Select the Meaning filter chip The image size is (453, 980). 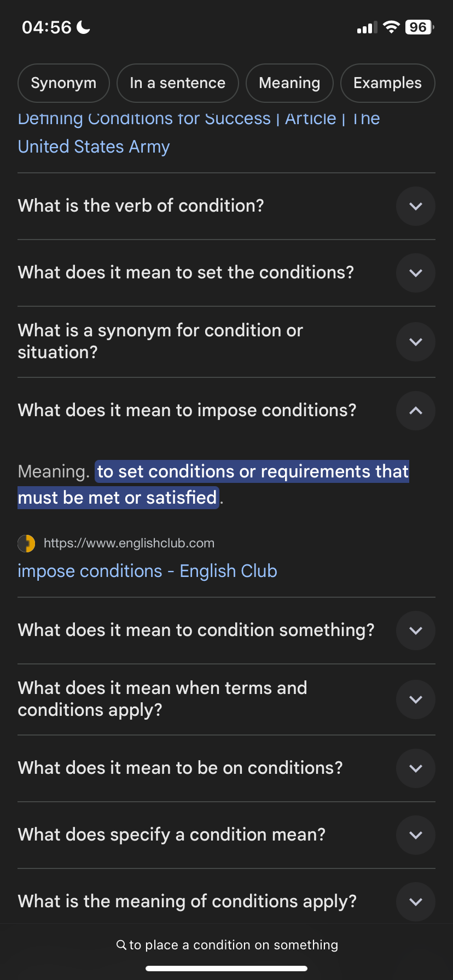click(x=289, y=83)
